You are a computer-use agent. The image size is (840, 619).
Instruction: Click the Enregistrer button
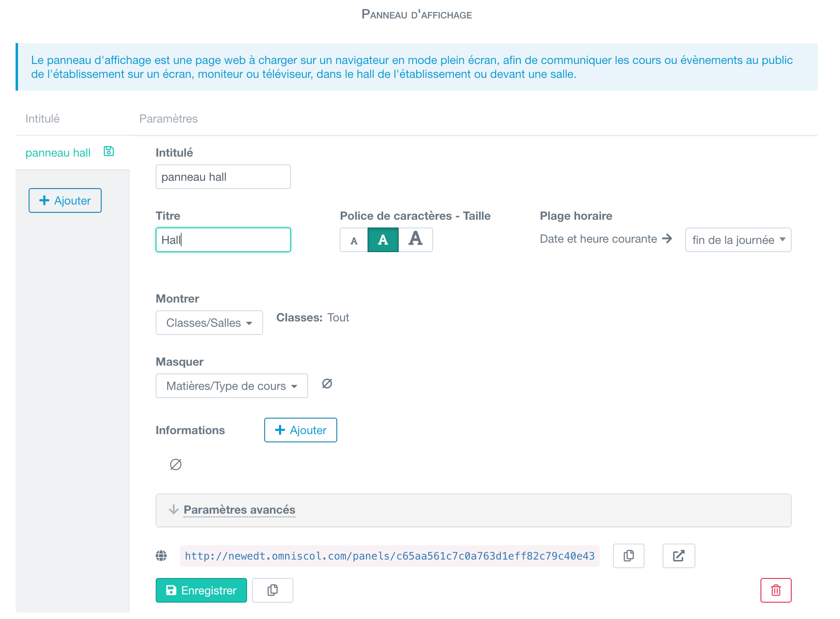pyautogui.click(x=201, y=590)
